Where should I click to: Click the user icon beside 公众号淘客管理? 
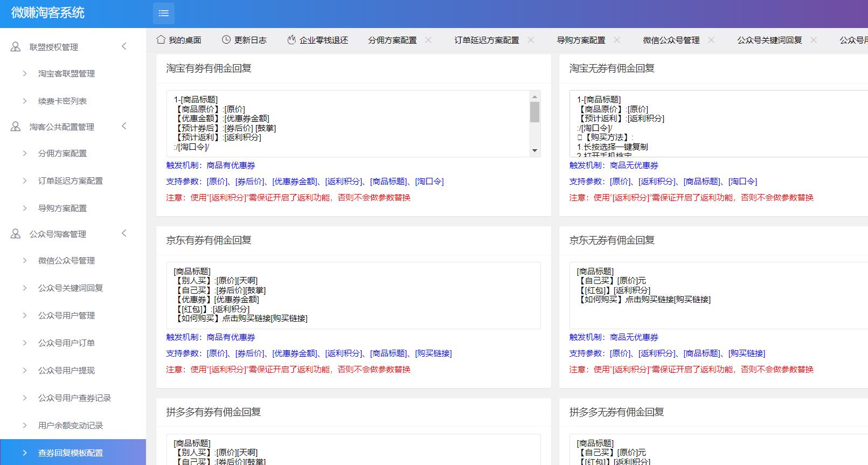[16, 234]
